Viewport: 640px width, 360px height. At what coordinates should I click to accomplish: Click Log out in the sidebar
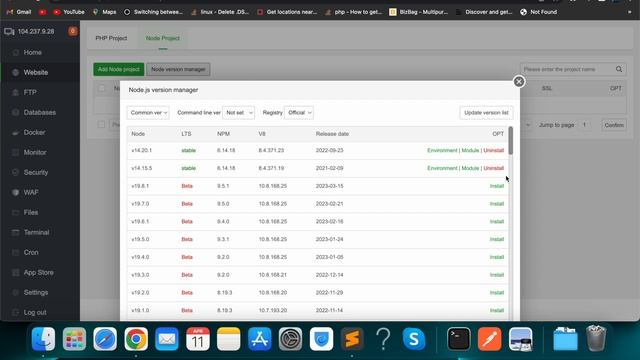pos(35,312)
